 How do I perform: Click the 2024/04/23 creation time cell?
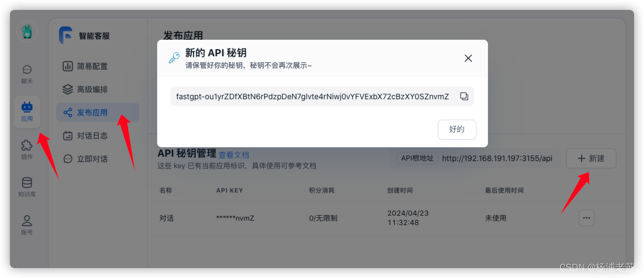click(x=409, y=218)
